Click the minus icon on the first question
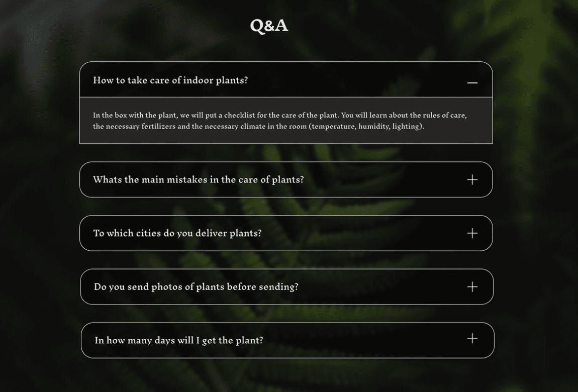Image resolution: width=578 pixels, height=392 pixels. [472, 80]
